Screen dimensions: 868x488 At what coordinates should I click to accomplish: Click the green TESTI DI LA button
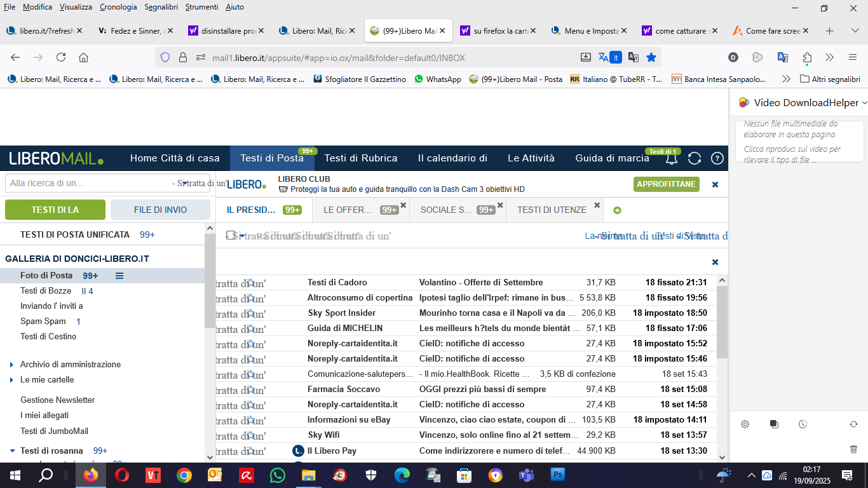click(x=55, y=210)
